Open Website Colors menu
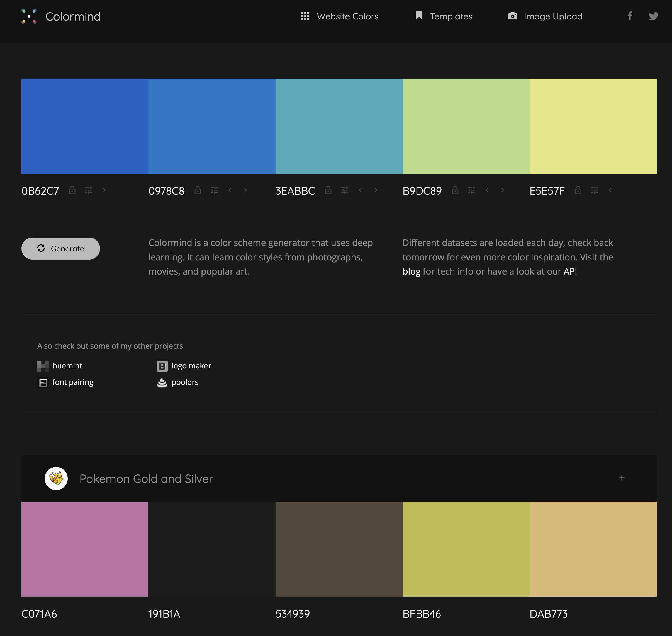Screen dimensions: 672x636 [x=340, y=16]
